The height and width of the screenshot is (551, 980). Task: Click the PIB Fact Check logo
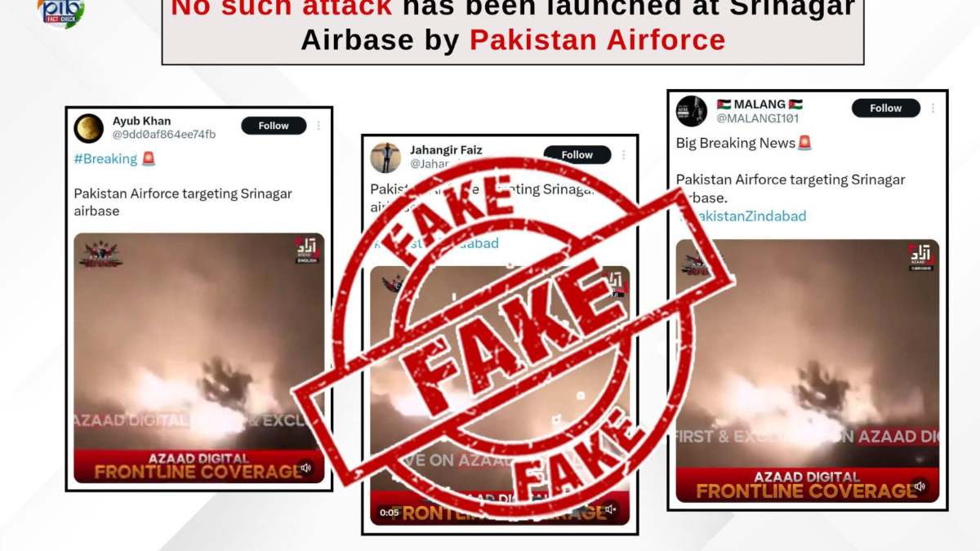coord(60,13)
